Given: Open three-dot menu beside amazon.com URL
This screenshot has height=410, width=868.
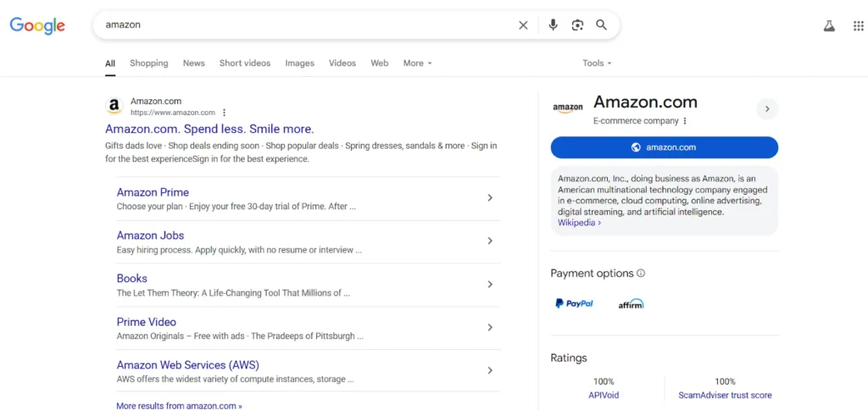Looking at the screenshot, I should (x=225, y=113).
